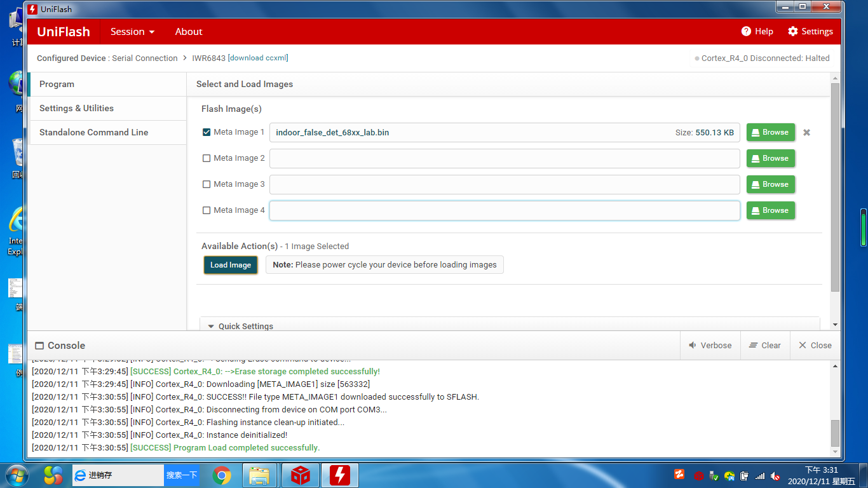Click the download ccxml link

click(258, 58)
